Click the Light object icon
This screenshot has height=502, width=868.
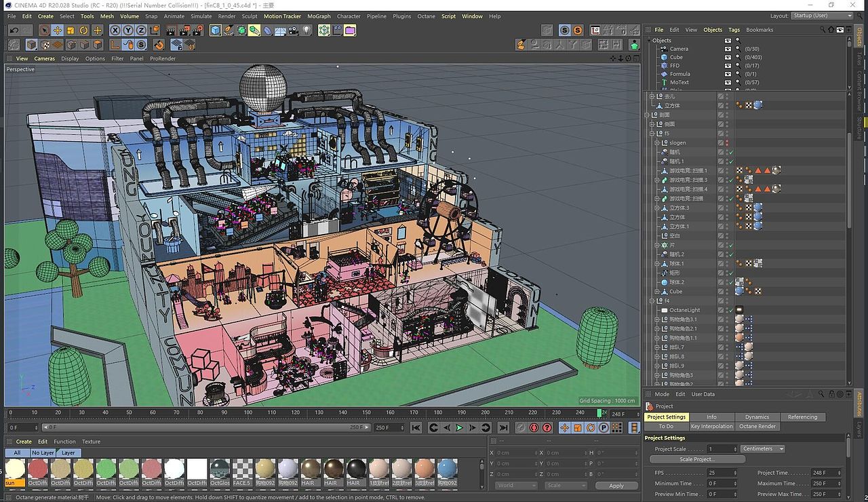click(x=307, y=31)
